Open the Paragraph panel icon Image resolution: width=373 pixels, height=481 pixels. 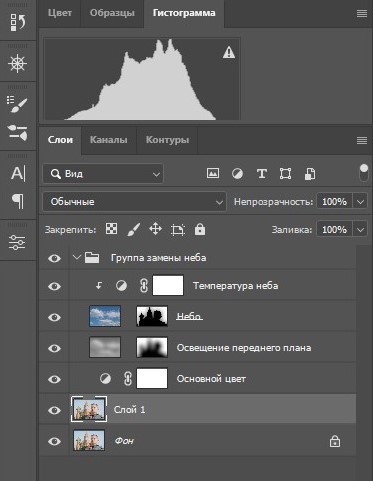point(18,201)
